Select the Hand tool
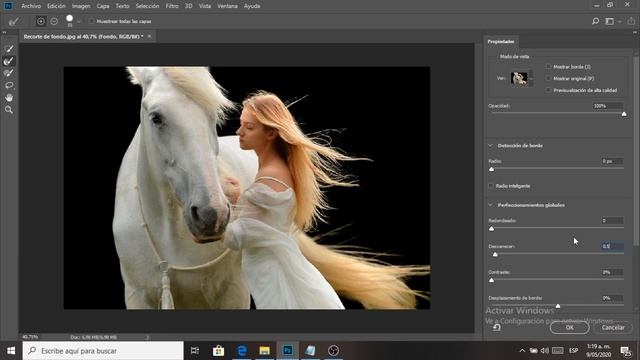The height and width of the screenshot is (360, 640). click(x=9, y=98)
